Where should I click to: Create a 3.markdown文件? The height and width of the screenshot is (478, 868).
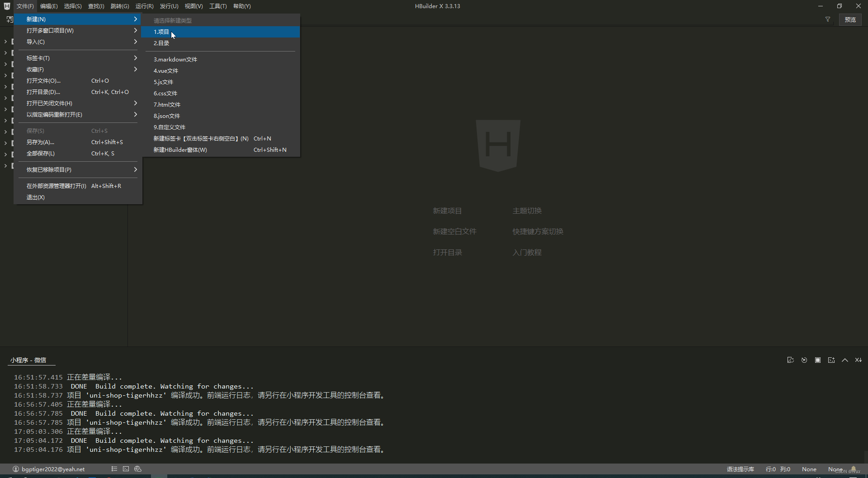[x=221, y=59]
